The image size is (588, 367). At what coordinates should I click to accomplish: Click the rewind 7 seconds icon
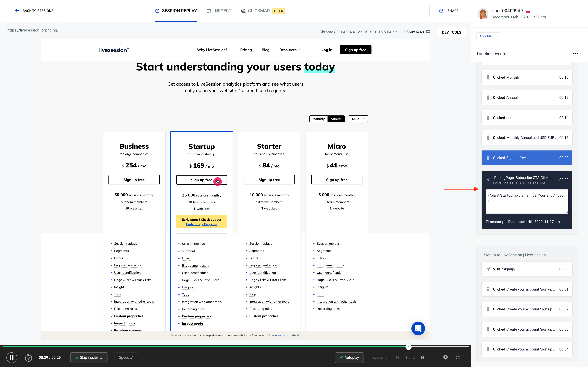28,357
